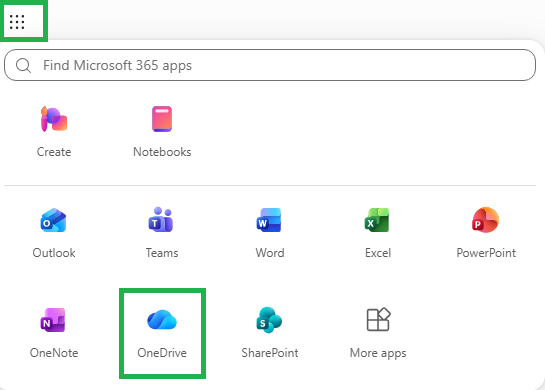Open the Notebooks app
Image resolution: width=545 pixels, height=390 pixels.
coord(162,132)
